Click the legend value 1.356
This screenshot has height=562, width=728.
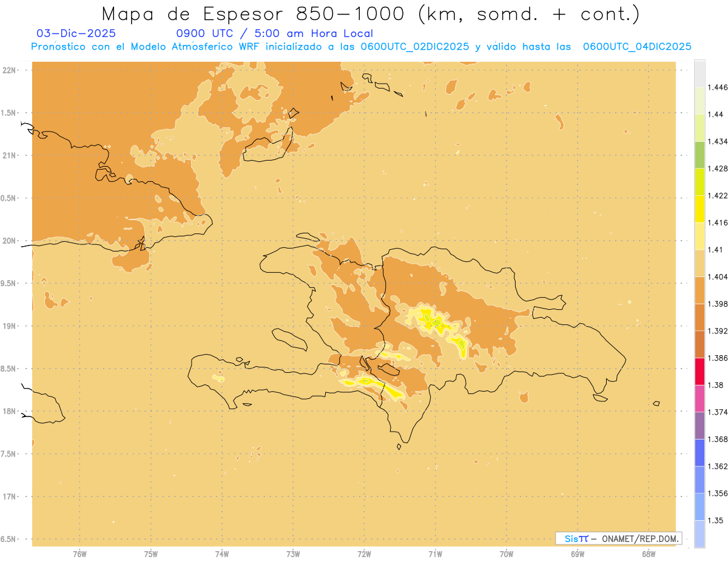click(718, 493)
